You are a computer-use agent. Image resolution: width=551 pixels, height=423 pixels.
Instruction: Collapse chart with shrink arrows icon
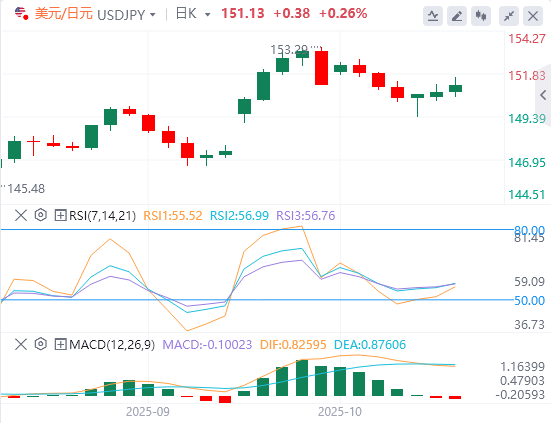click(x=509, y=16)
